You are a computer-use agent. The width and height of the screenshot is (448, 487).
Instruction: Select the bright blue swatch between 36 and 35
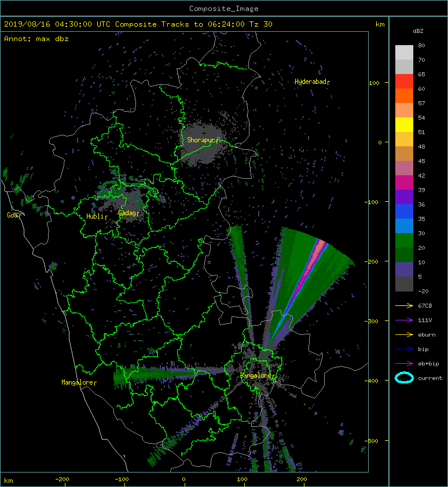404,211
